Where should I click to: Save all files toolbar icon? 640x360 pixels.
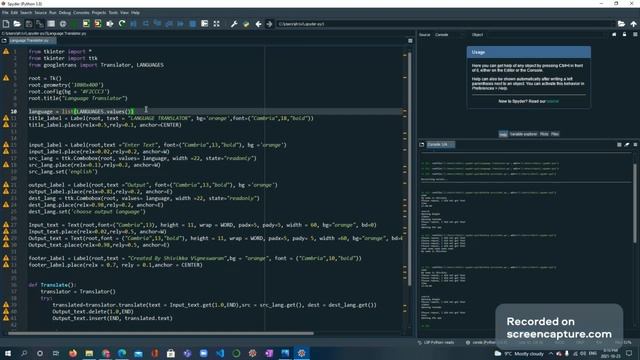(x=40, y=24)
